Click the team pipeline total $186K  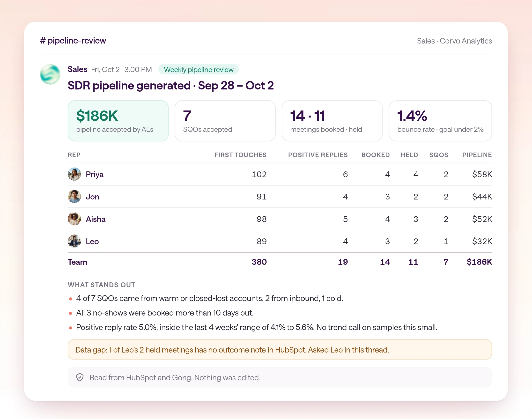click(479, 262)
